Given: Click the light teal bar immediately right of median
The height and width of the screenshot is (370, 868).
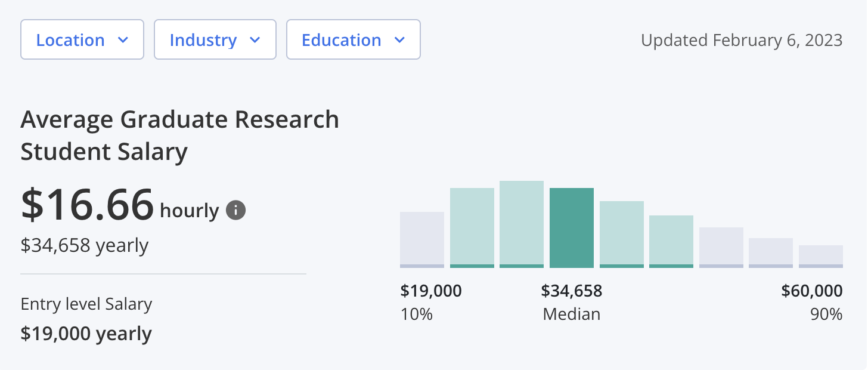Looking at the screenshot, I should [622, 235].
